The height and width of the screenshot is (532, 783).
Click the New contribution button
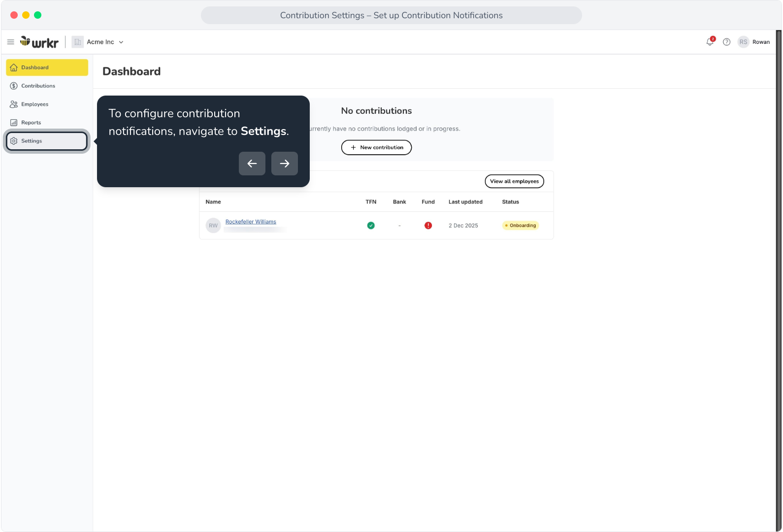(x=376, y=147)
